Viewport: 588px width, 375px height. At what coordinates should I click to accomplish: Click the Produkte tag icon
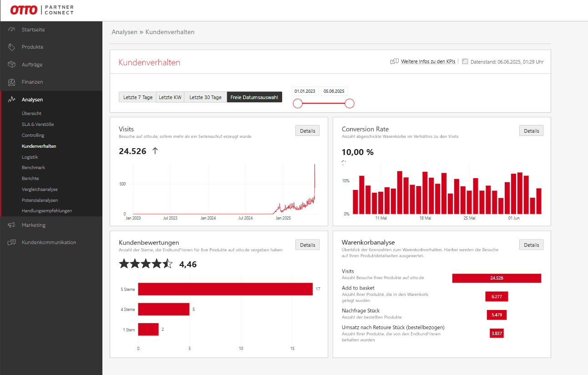pos(12,47)
